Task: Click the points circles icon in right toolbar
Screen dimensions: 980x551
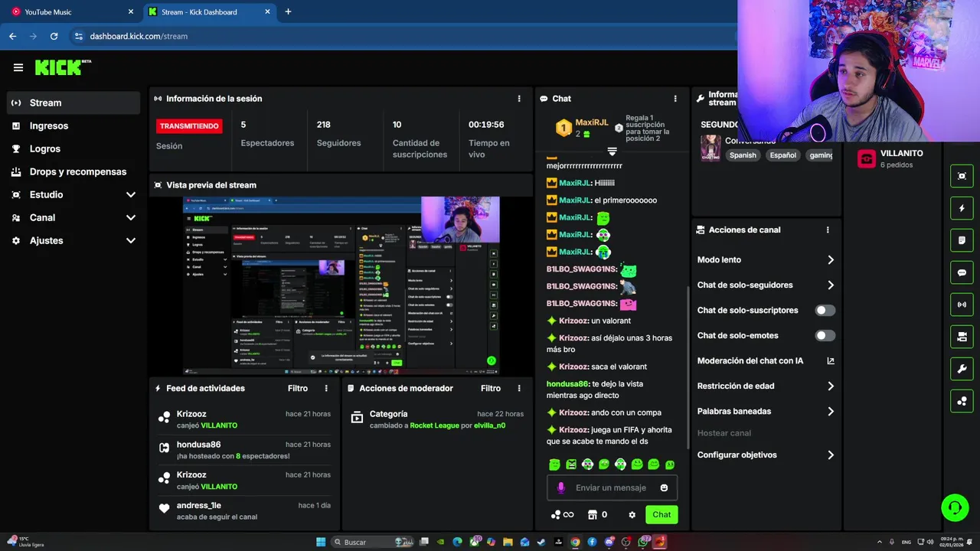Action: coord(962,401)
